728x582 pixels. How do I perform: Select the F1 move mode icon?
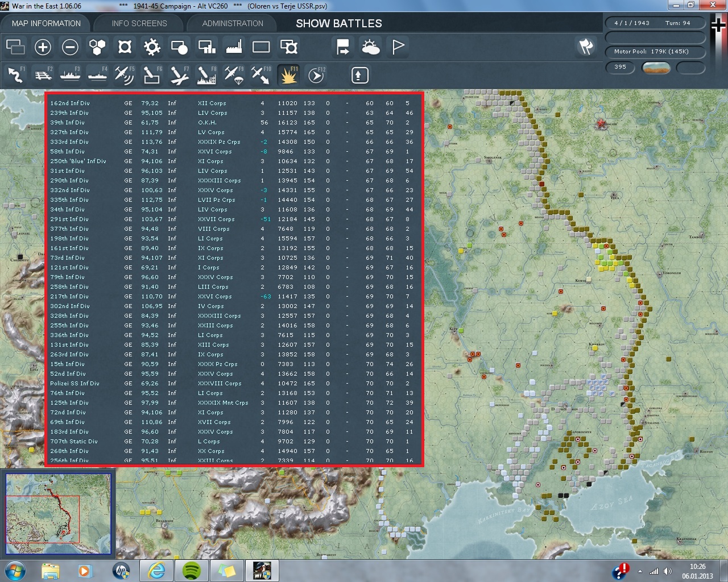[x=15, y=75]
